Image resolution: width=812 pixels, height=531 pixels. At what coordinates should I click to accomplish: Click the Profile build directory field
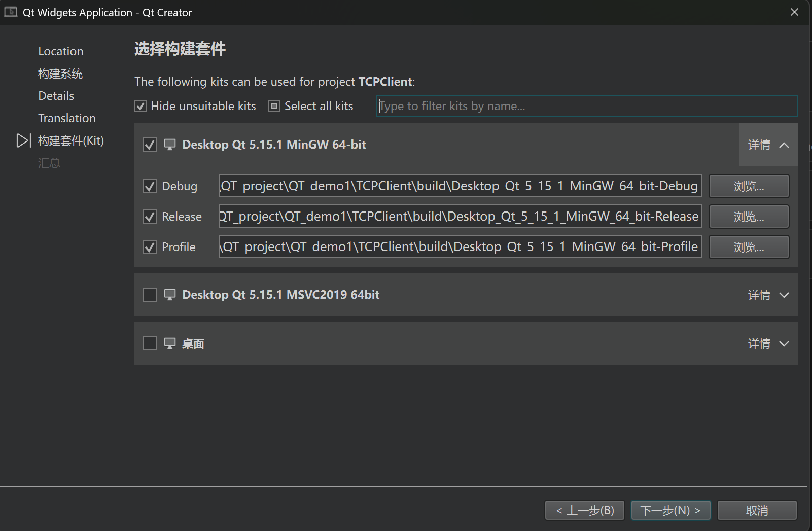coord(461,246)
